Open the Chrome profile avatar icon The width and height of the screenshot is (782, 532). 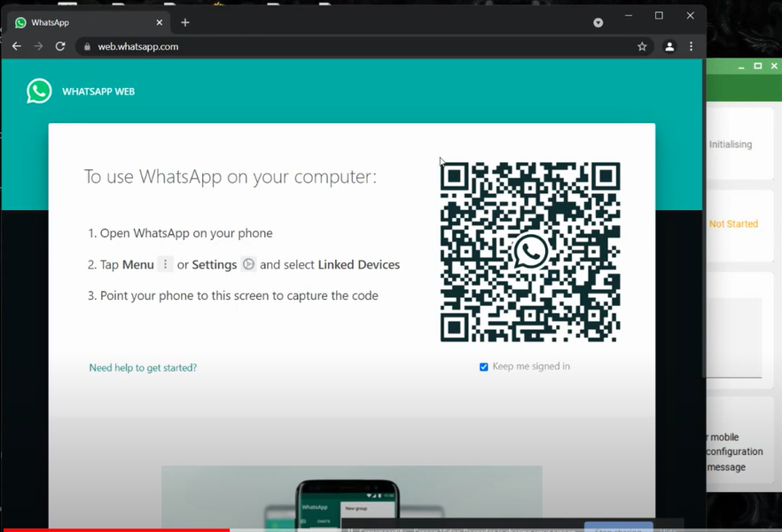pos(669,47)
